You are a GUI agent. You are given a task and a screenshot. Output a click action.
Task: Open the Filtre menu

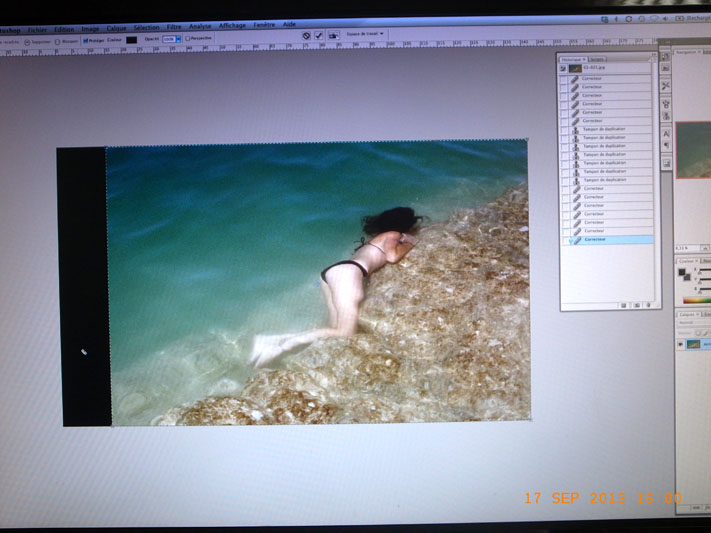(174, 27)
